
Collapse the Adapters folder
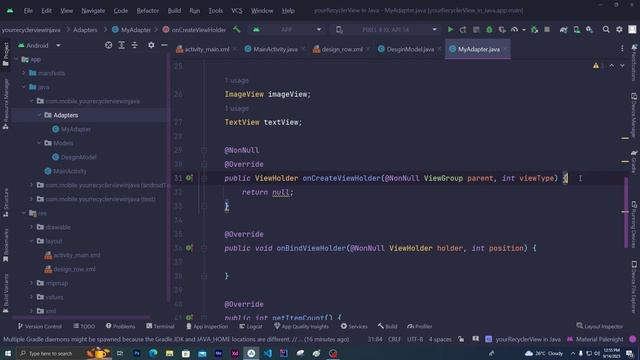click(39, 115)
